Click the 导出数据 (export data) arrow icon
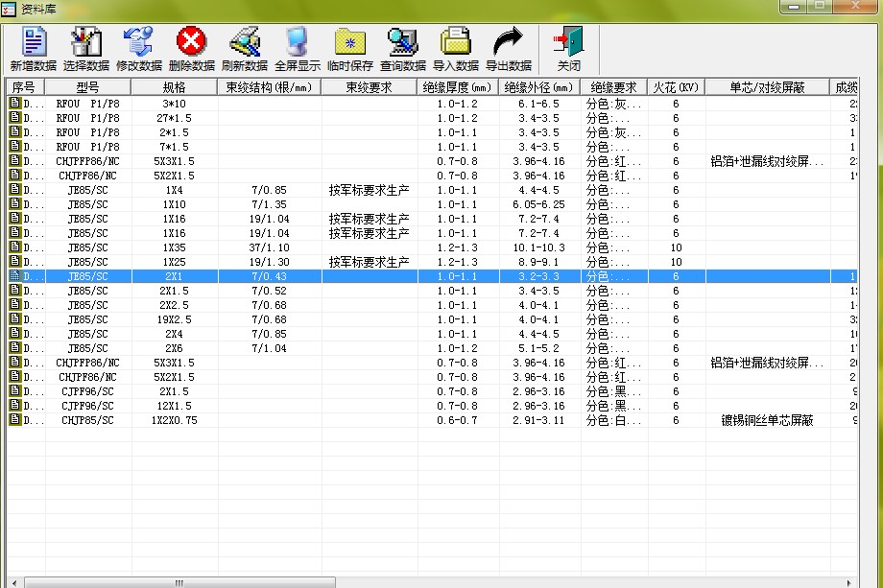The height and width of the screenshot is (588, 883). coord(509,42)
